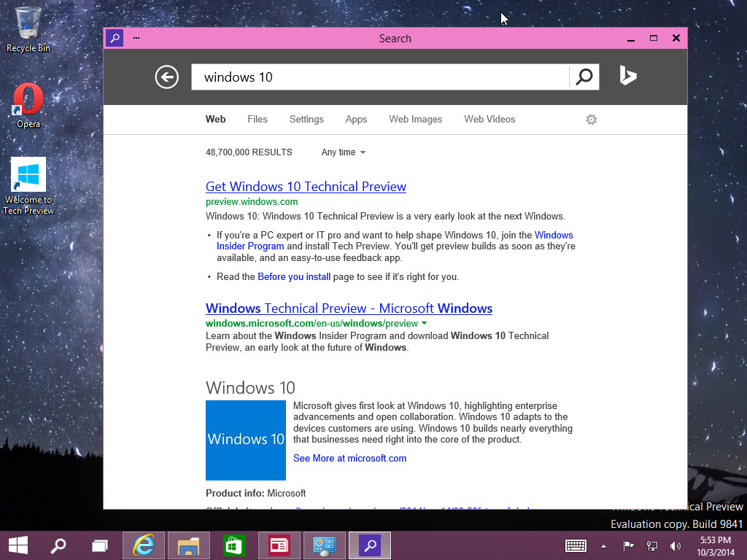Open the three-dot menu in title bar
This screenshot has height=560, width=747.
pyautogui.click(x=136, y=38)
